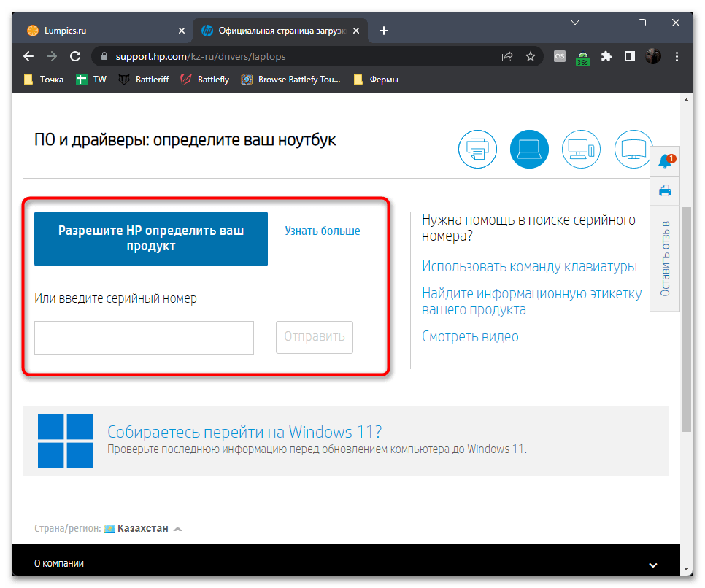
Task: Open a new tab with plus button
Action: click(384, 31)
